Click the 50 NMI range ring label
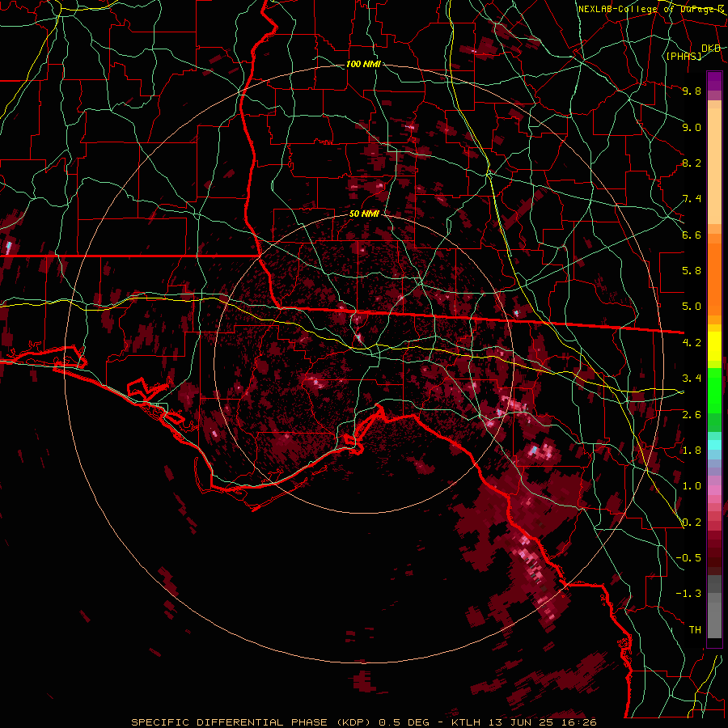The height and width of the screenshot is (728, 728). [364, 214]
